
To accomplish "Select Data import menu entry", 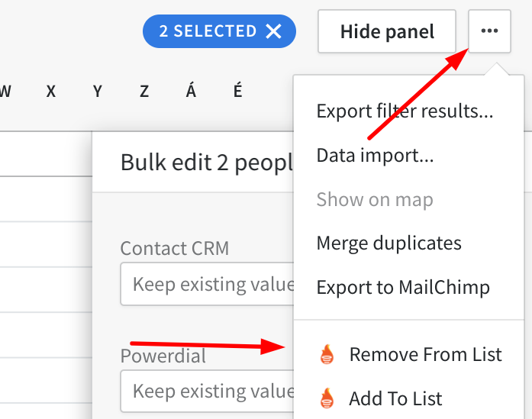I will (x=375, y=156).
